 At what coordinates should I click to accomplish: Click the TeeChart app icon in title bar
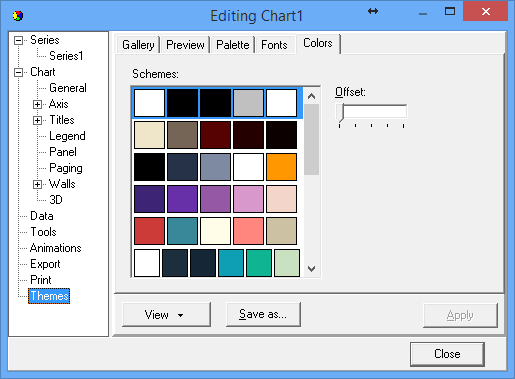pos(18,15)
